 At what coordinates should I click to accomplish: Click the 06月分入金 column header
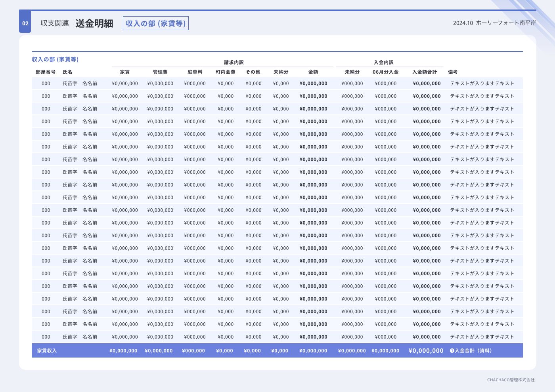[x=385, y=72]
